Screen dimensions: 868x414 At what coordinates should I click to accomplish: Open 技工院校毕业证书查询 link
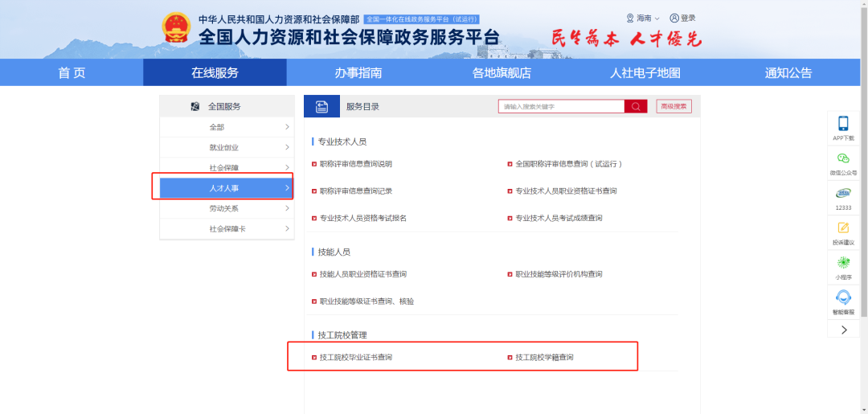tap(355, 357)
